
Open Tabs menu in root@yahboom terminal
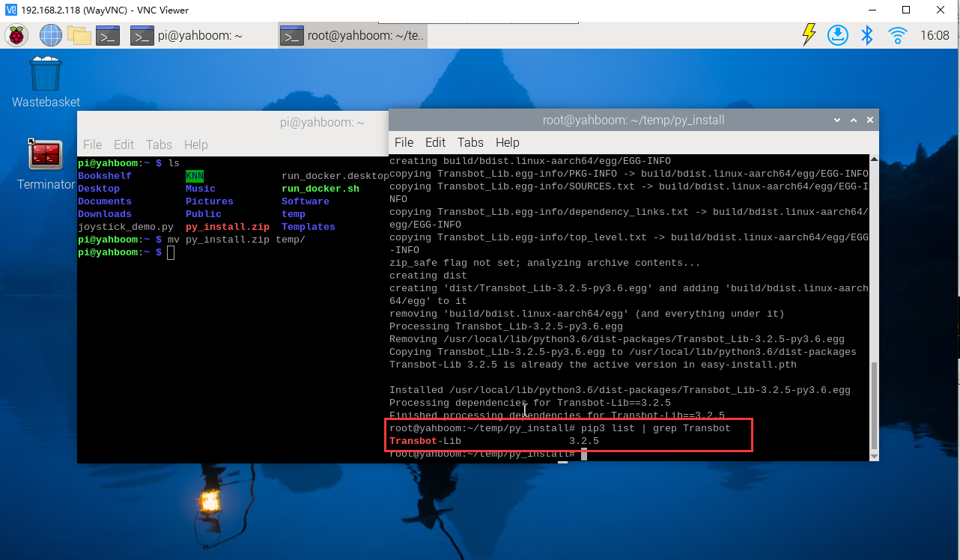(x=470, y=142)
